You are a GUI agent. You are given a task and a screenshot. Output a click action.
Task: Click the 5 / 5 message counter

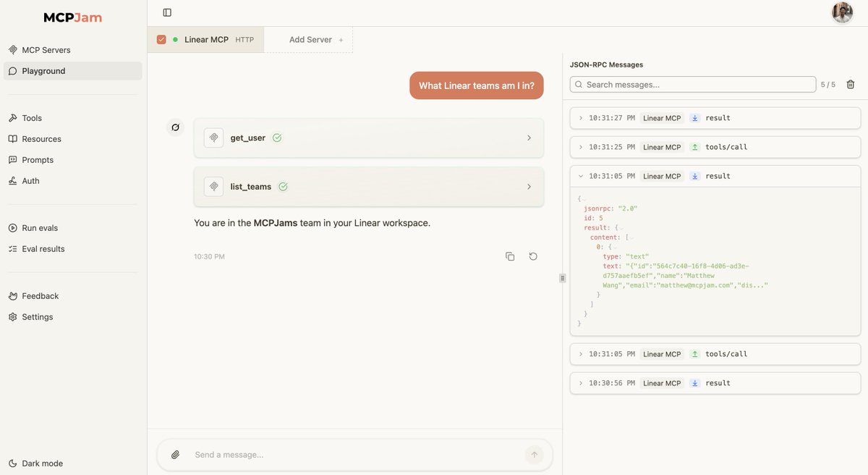pos(828,85)
